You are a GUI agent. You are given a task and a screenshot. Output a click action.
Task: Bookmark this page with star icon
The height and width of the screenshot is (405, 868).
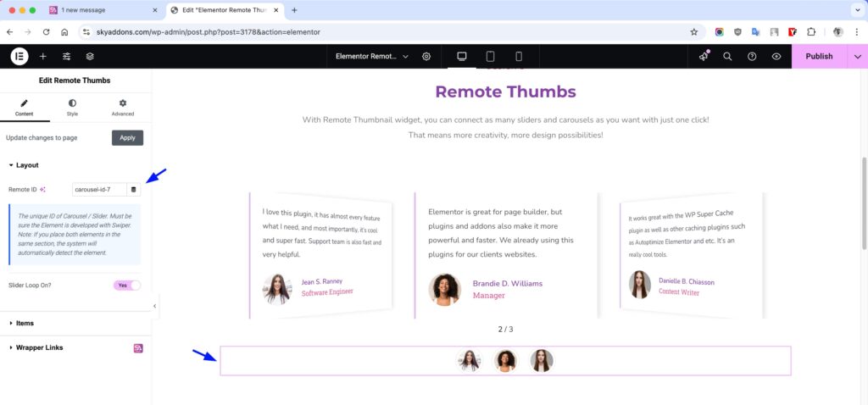[x=693, y=32]
